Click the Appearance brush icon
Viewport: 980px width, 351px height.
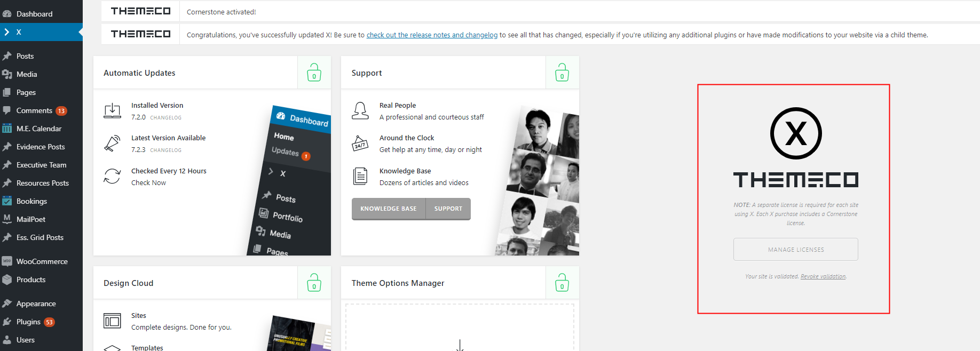[x=7, y=304]
